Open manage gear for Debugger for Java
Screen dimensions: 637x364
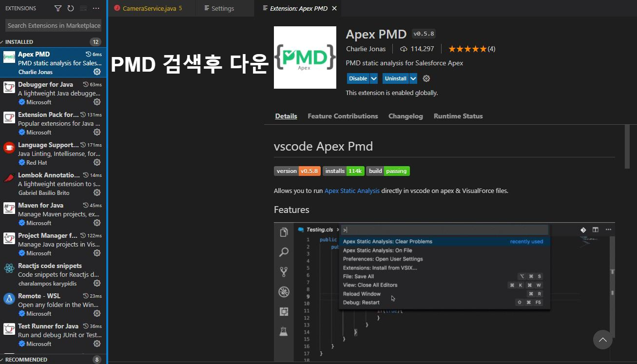tap(97, 102)
